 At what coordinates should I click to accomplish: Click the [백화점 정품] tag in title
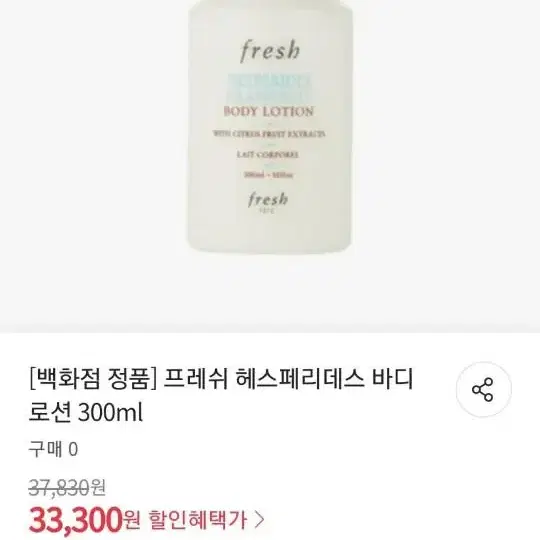(x=93, y=379)
